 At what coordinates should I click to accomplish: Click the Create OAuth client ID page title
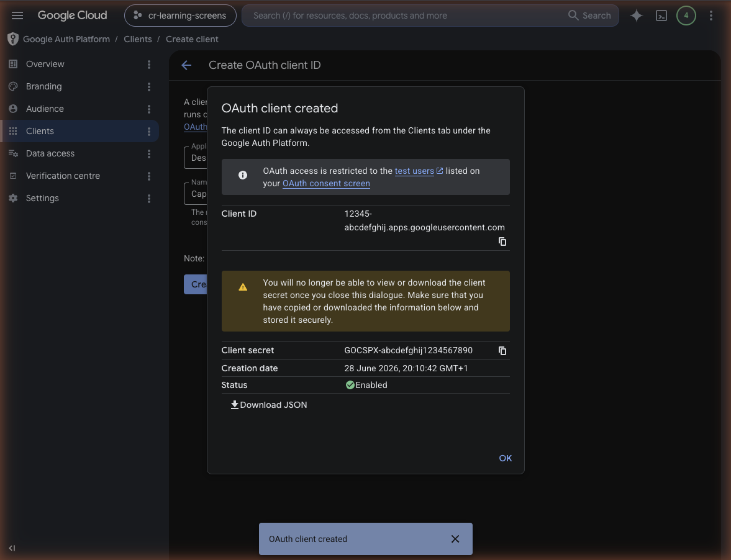(265, 65)
